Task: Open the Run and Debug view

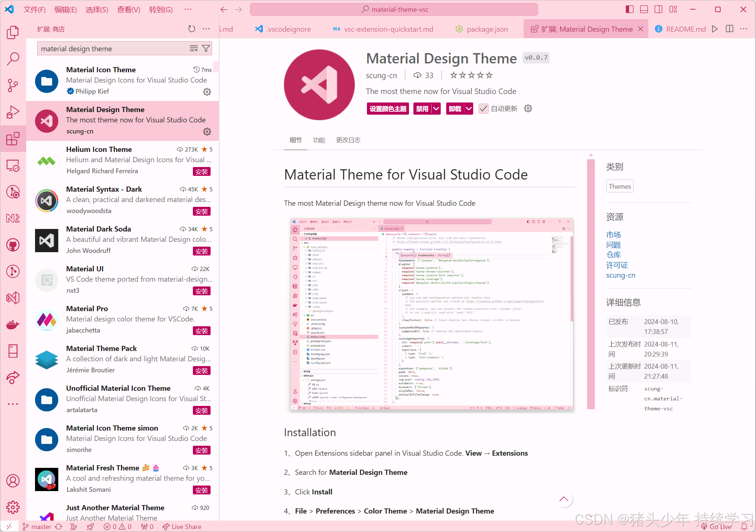Action: pos(13,112)
